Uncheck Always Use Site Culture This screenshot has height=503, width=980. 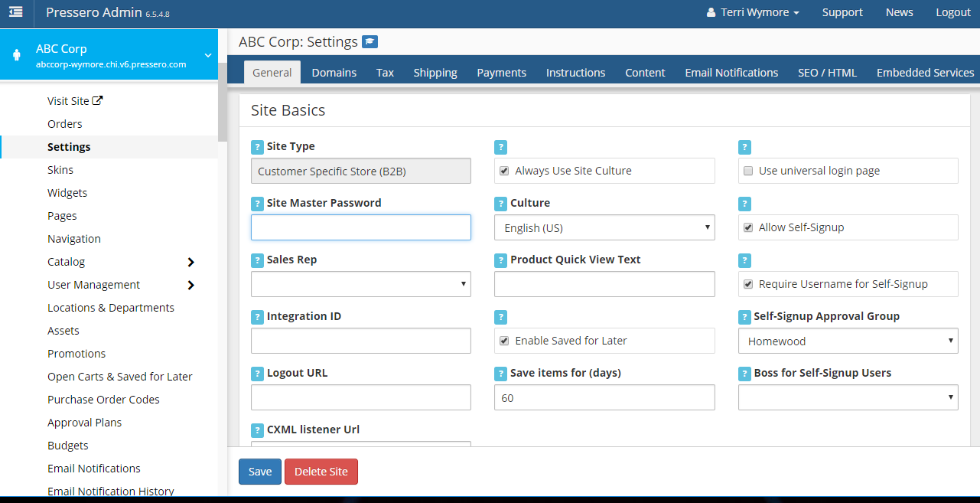pyautogui.click(x=504, y=171)
